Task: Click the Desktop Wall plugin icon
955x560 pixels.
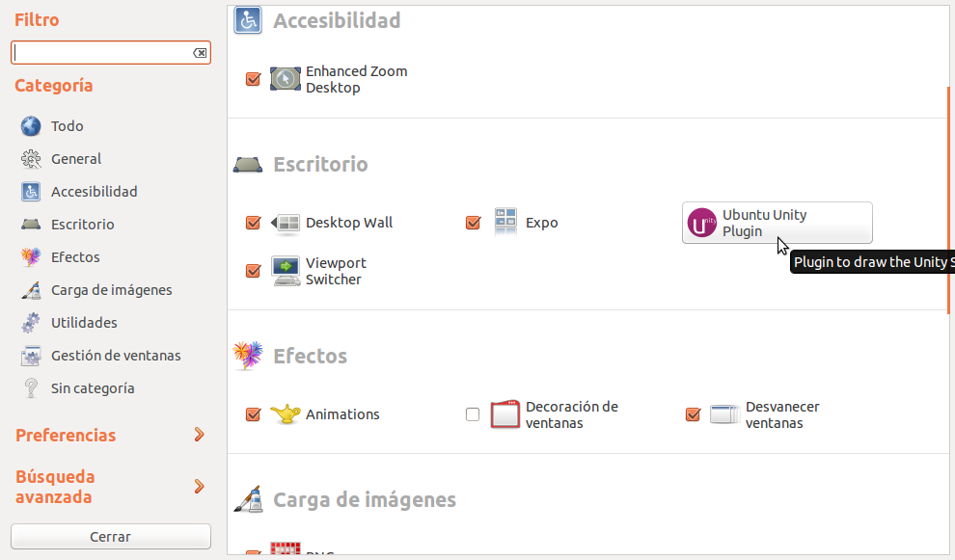Action: coord(286,223)
